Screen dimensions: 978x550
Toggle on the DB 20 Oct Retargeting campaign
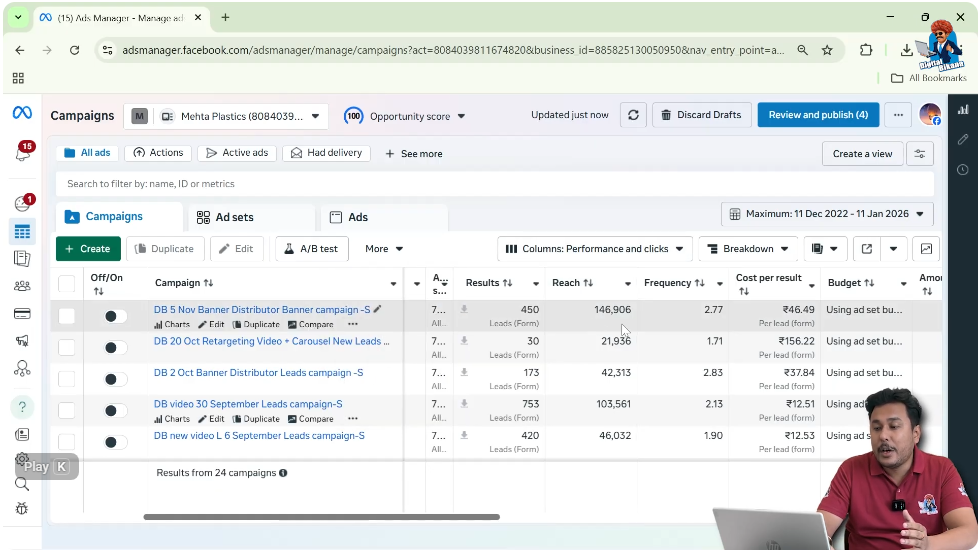point(114,347)
